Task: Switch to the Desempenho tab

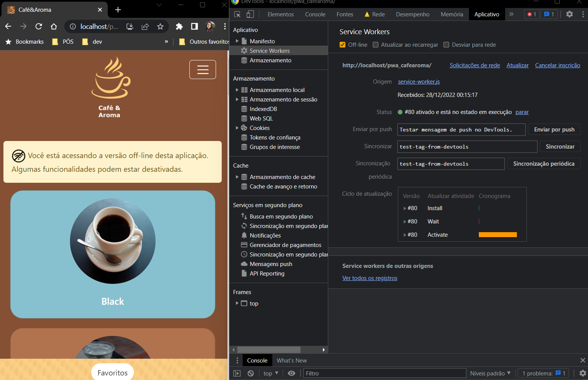Action: 413,14
